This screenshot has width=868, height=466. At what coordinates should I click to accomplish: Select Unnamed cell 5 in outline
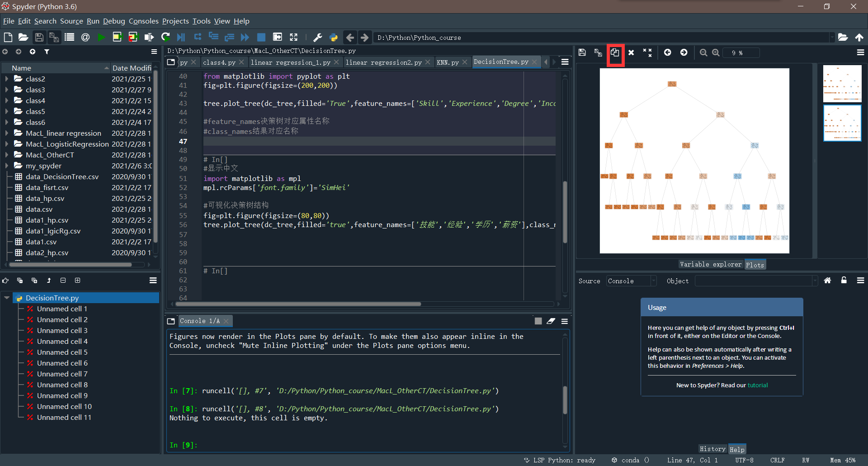click(62, 352)
